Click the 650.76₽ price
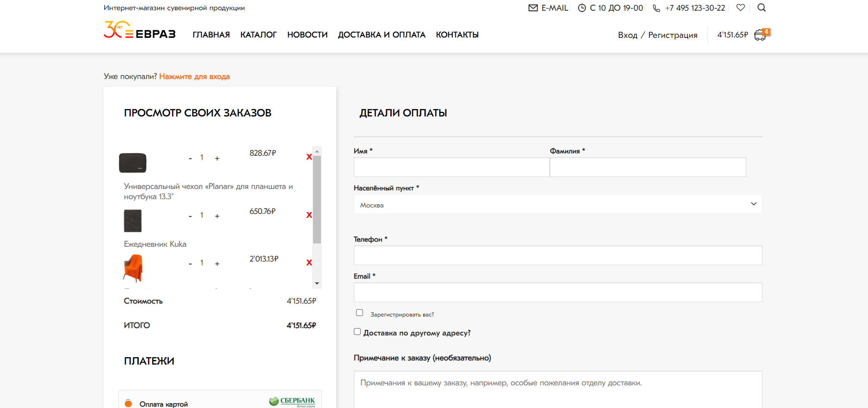Screen dimensions: 868x408 tap(263, 212)
